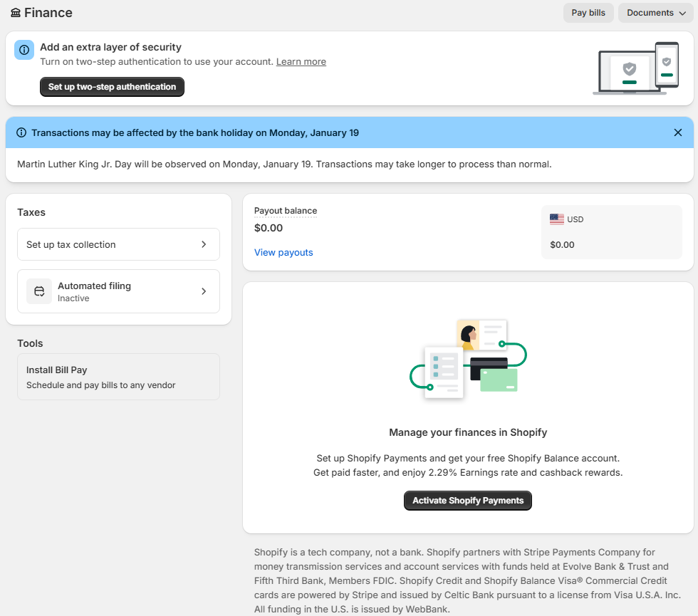698x616 pixels.
Task: View payouts
Action: [x=283, y=252]
